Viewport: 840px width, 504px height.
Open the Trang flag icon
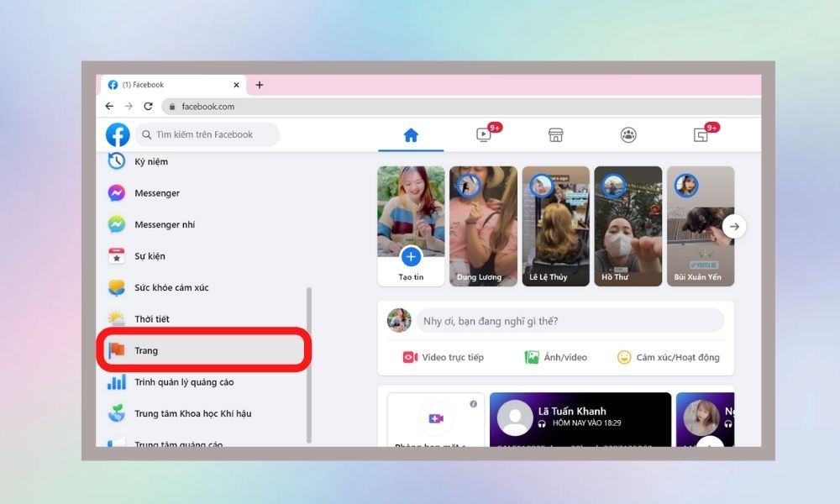click(116, 350)
